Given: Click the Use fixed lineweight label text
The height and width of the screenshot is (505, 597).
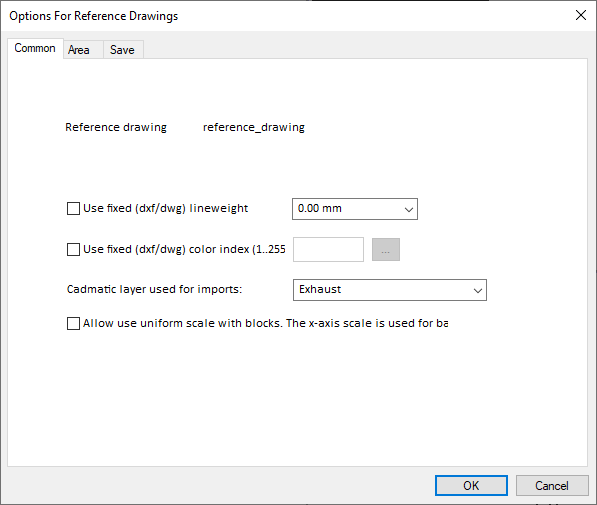Looking at the screenshot, I should click(166, 208).
